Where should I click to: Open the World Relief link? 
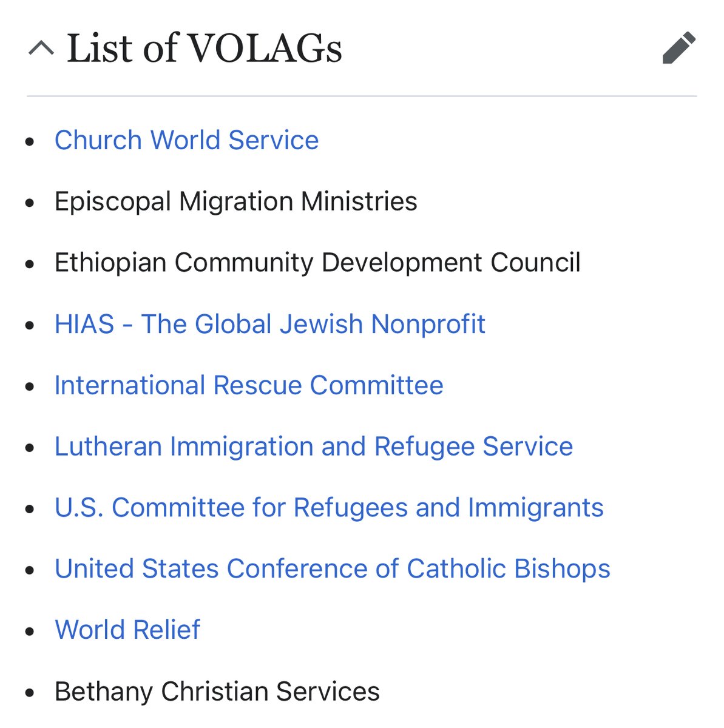click(x=127, y=630)
